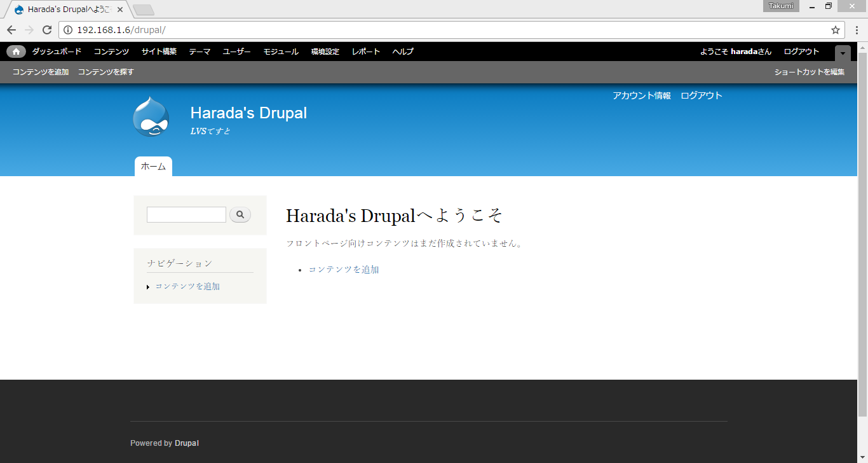This screenshot has width=868, height=463.
Task: View site info icon in address bar
Action: point(68,30)
